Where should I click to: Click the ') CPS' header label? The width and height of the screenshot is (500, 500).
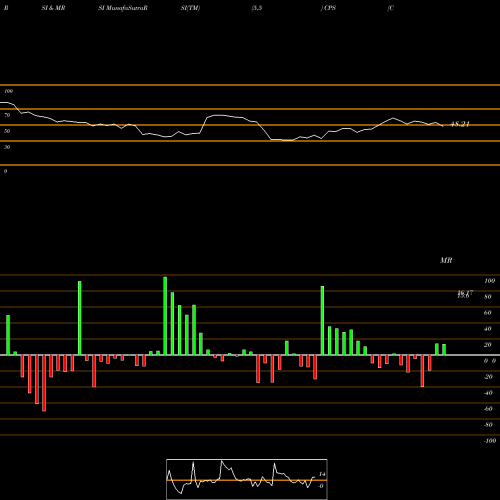pyautogui.click(x=328, y=8)
